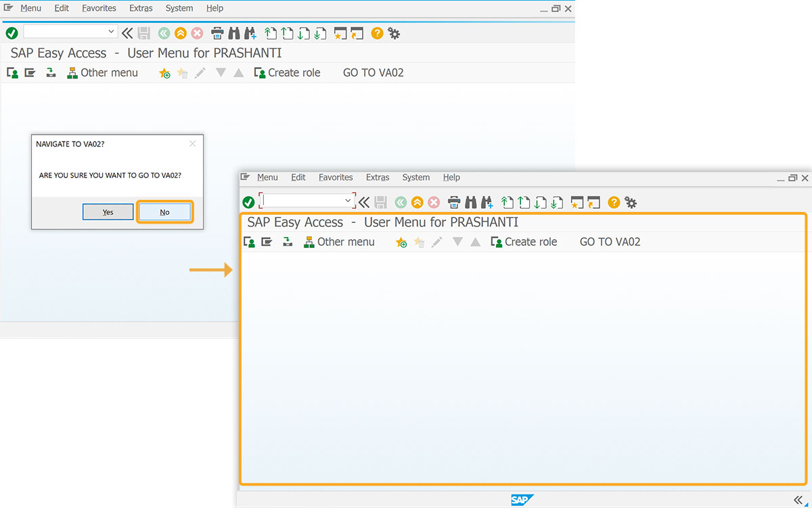Click Generate Shortcut icon in front window
This screenshot has width=812, height=508.
point(593,202)
